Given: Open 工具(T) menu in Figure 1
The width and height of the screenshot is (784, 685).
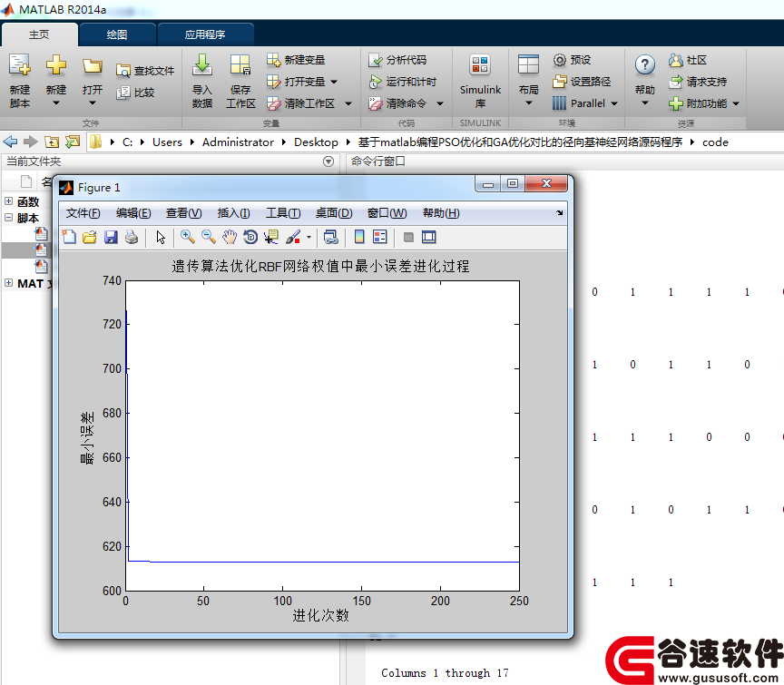Looking at the screenshot, I should pyautogui.click(x=283, y=213).
